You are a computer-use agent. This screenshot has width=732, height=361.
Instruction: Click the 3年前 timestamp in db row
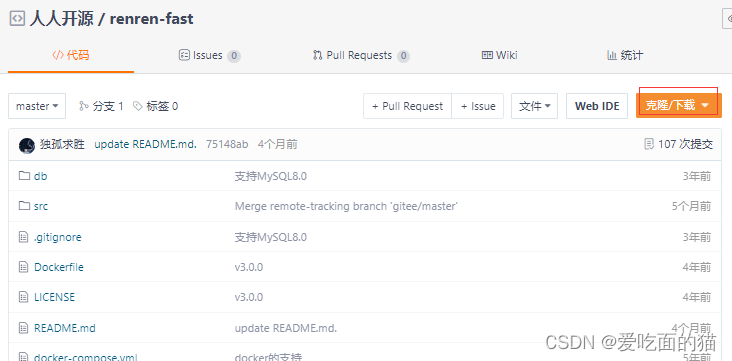(697, 176)
